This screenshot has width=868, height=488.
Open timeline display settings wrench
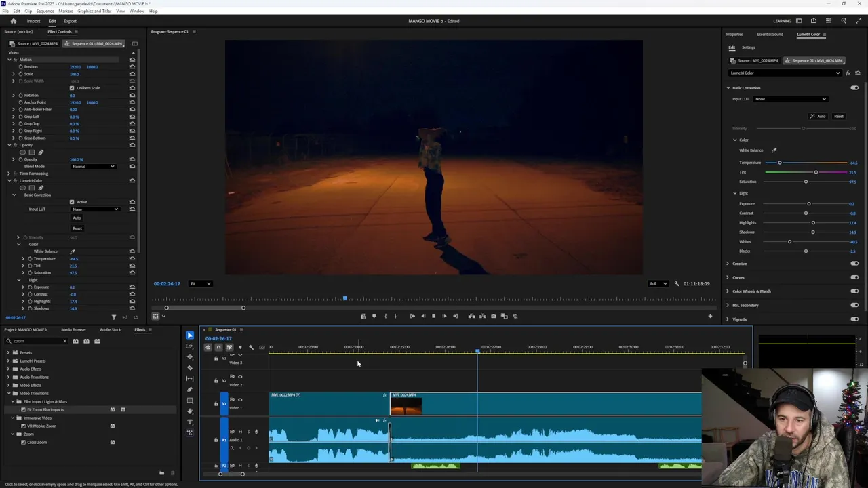[251, 347]
